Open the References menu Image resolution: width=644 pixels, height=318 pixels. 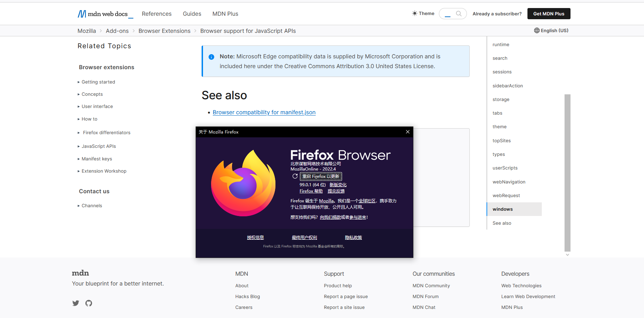pos(156,14)
